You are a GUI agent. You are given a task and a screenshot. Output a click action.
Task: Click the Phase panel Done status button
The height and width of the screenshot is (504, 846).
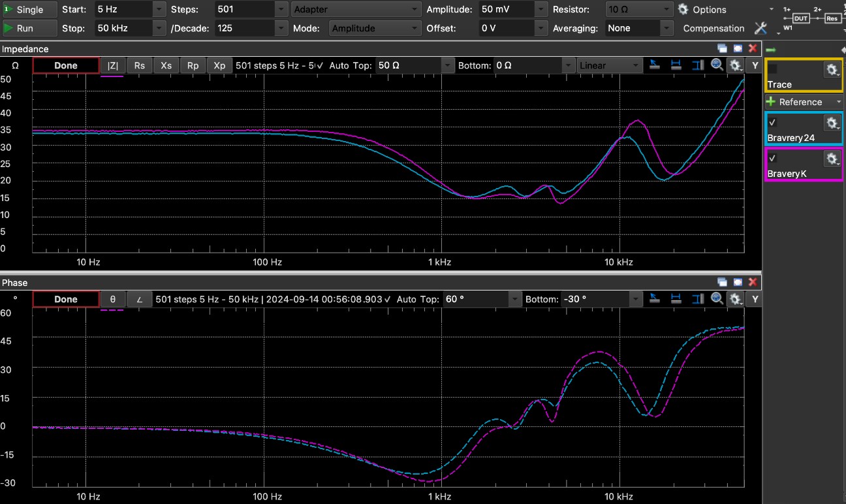click(66, 299)
